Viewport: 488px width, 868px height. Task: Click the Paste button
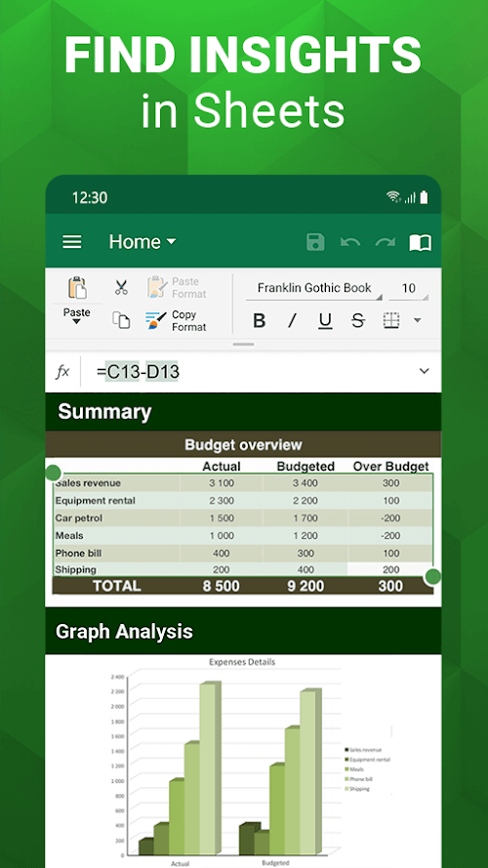tap(77, 301)
